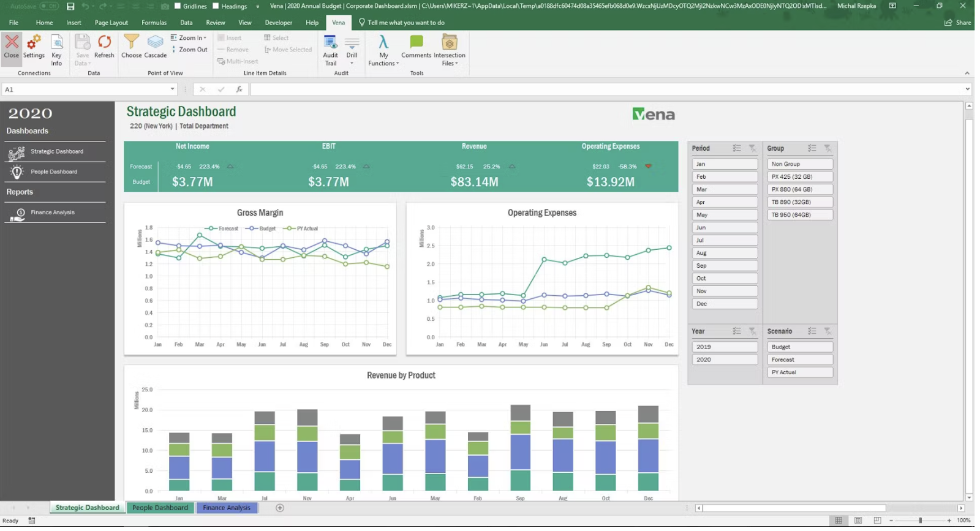The height and width of the screenshot is (531, 980).
Task: Switch to the Page Layout ribbon tab
Action: 111,23
